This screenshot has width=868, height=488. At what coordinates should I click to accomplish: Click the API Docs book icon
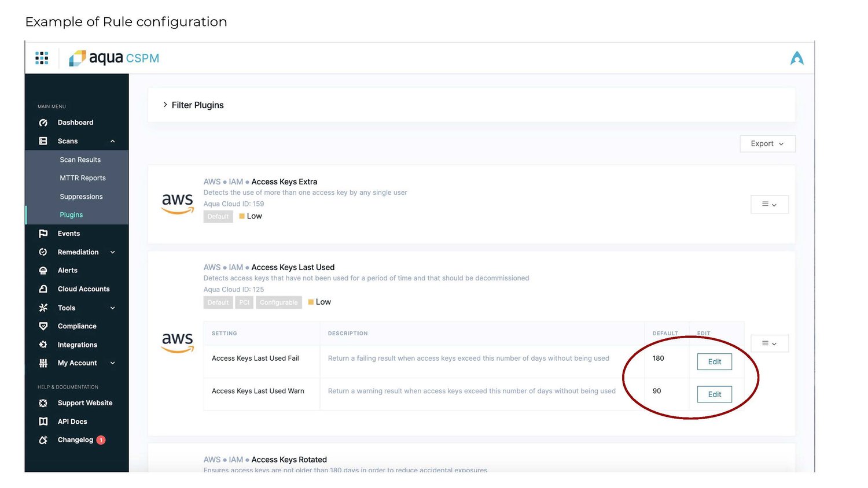click(43, 422)
